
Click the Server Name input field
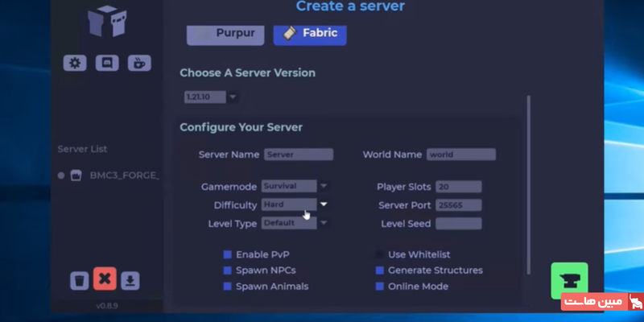pyautogui.click(x=299, y=155)
